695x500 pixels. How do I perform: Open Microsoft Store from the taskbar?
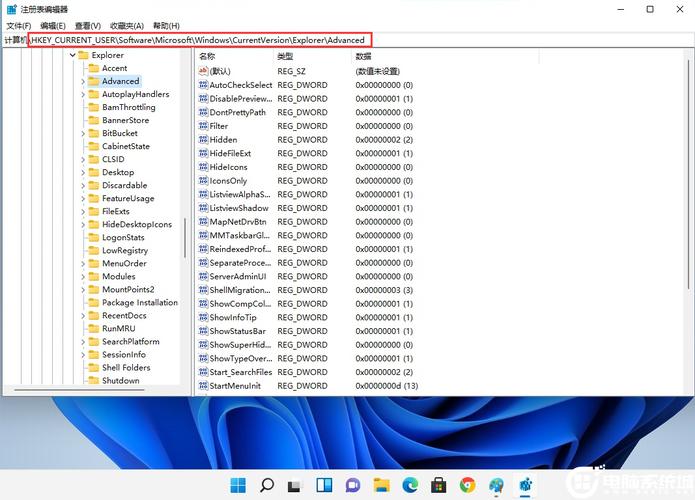click(x=438, y=485)
